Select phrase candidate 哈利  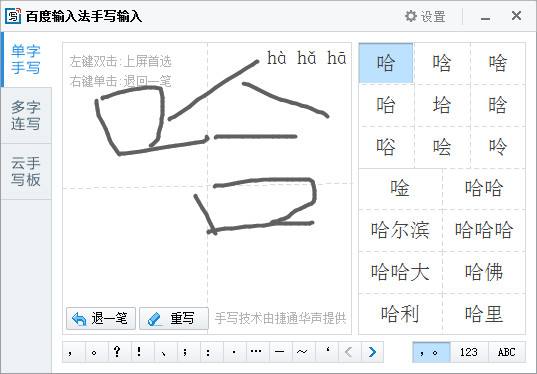[400, 314]
